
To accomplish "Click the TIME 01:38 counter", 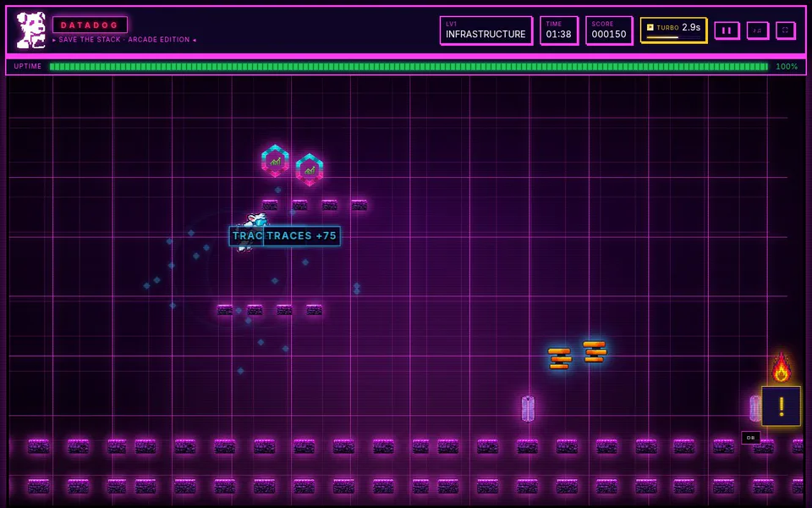I will (x=559, y=30).
